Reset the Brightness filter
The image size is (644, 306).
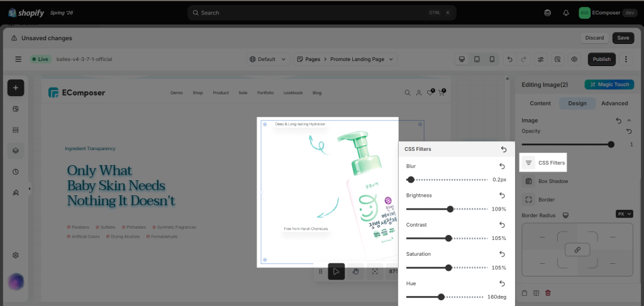pos(502,195)
